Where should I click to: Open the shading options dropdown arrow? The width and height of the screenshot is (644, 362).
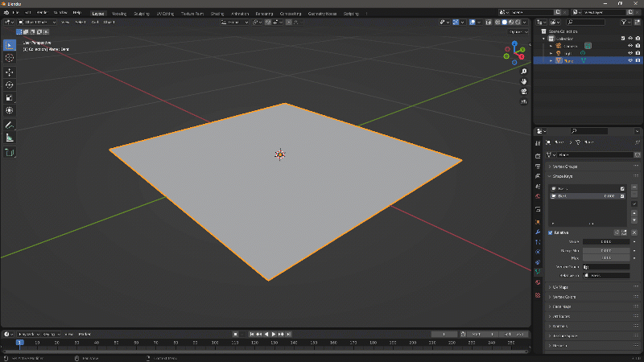[525, 23]
